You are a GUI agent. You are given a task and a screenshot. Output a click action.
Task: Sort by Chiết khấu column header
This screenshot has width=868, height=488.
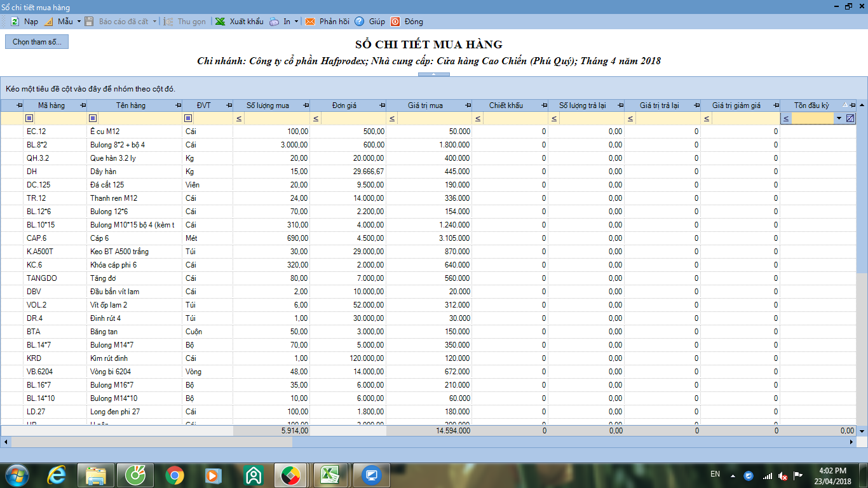[506, 105]
